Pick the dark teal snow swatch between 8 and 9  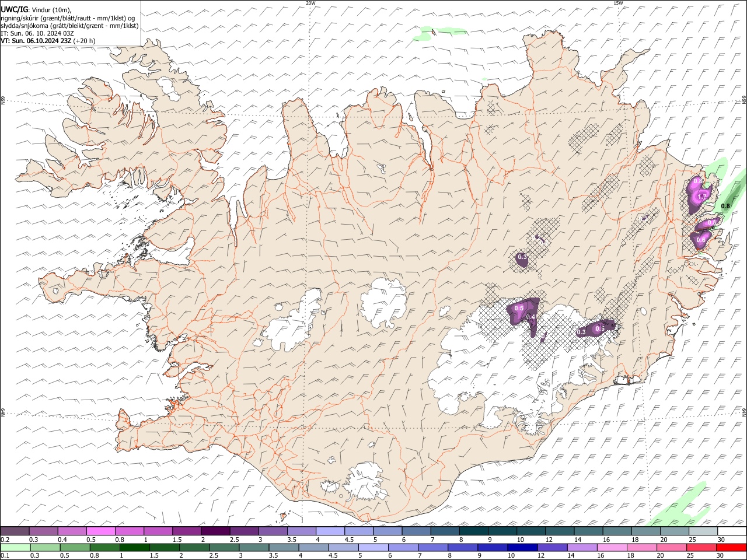pos(473,531)
